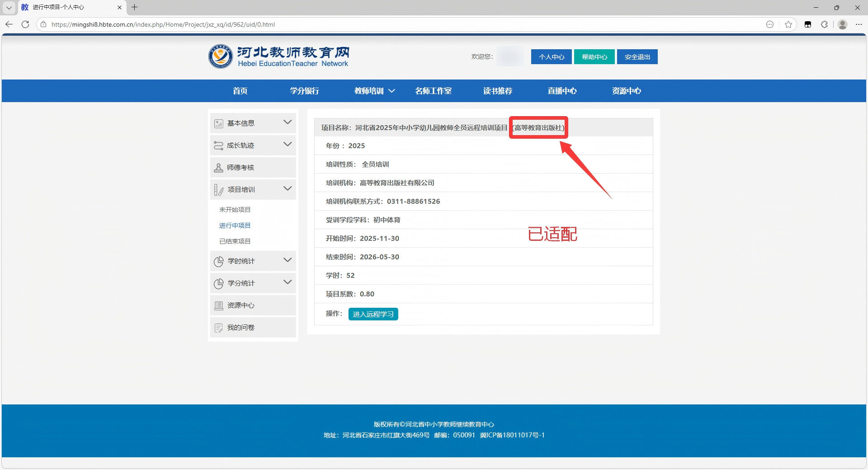
Task: Click the 安全退出 logout button
Action: [x=637, y=57]
